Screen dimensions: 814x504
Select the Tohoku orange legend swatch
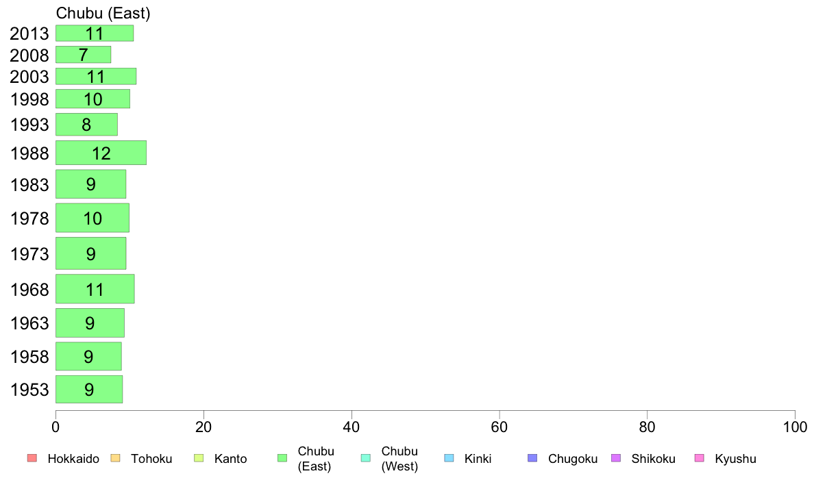click(x=115, y=458)
